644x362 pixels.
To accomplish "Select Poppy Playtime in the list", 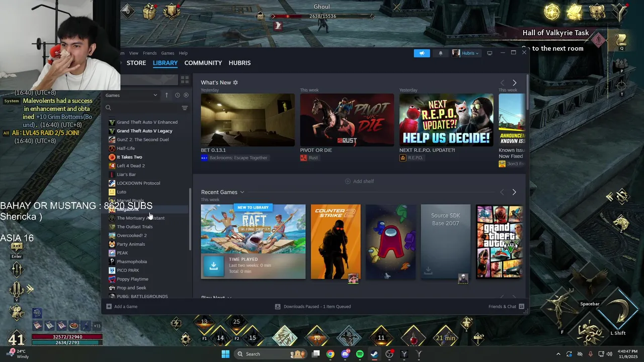I will click(132, 279).
